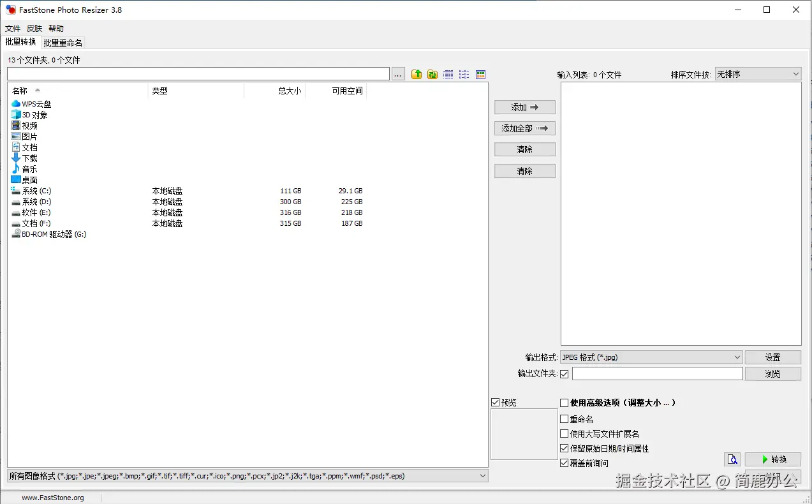Toggle the 输出文件夹 checkbox

pos(565,374)
